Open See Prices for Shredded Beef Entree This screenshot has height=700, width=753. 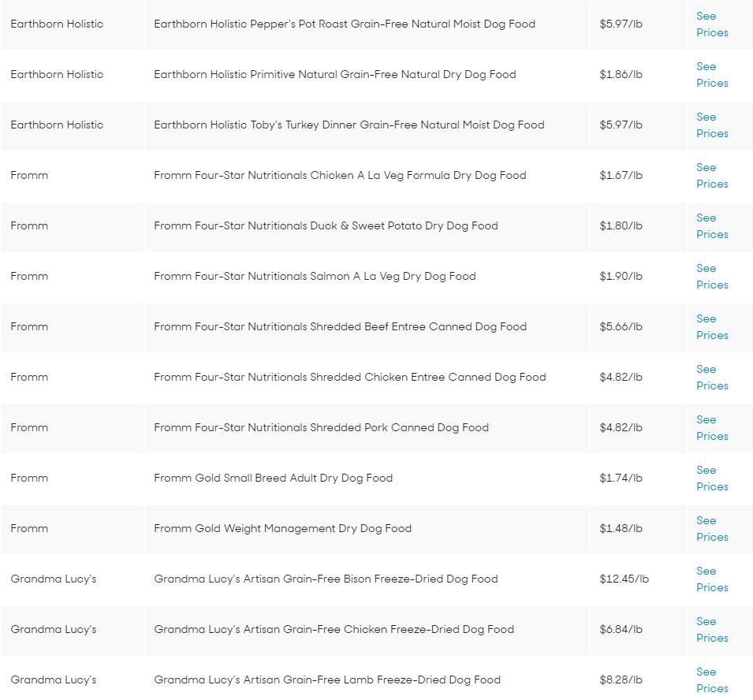click(x=712, y=327)
